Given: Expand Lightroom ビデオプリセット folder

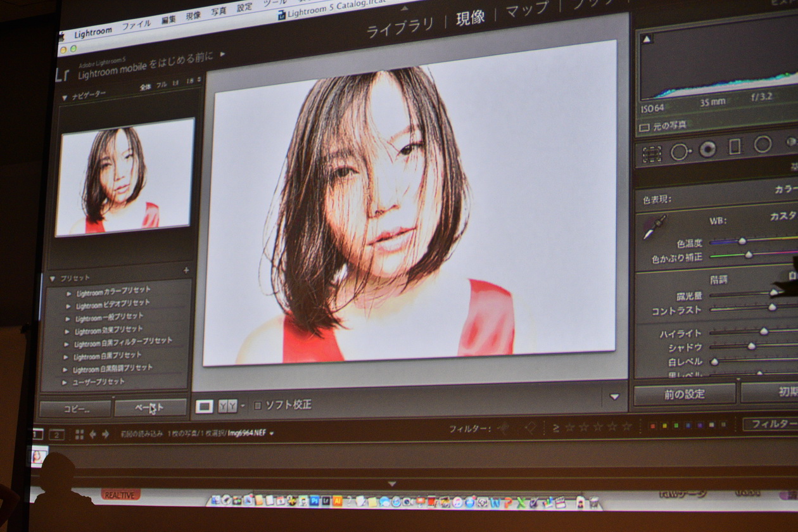Looking at the screenshot, I should [68, 307].
